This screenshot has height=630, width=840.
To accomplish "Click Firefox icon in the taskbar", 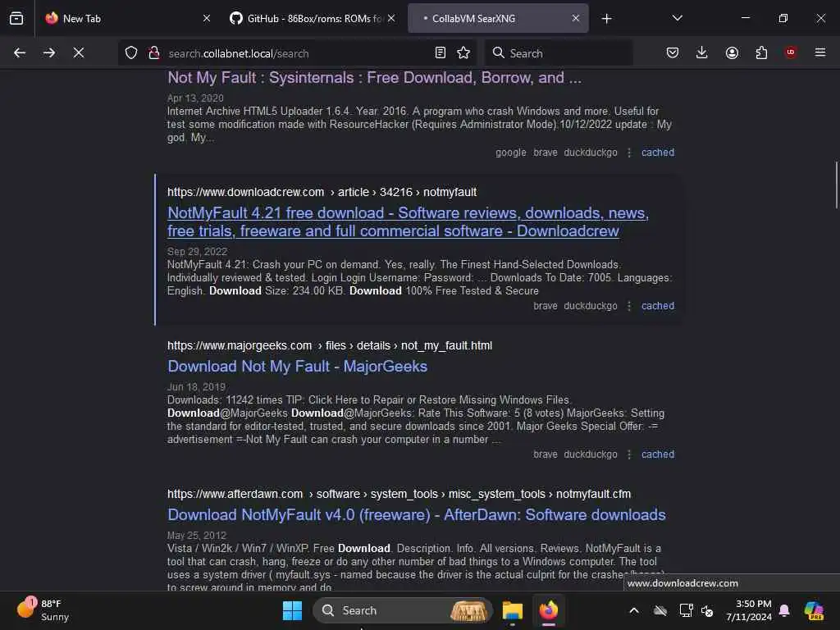I will tap(548, 610).
